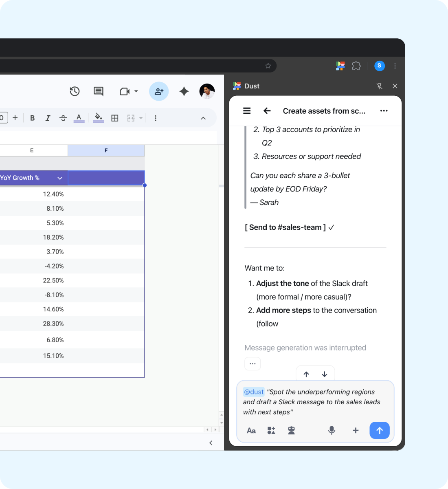Open the Dust hamburger menu
Image resolution: width=448 pixels, height=489 pixels.
(x=247, y=110)
